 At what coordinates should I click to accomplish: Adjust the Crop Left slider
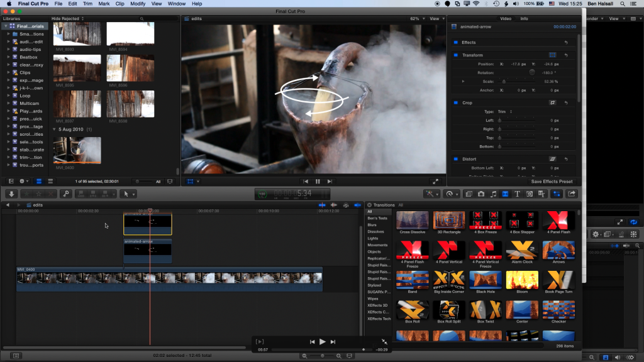(517, 120)
